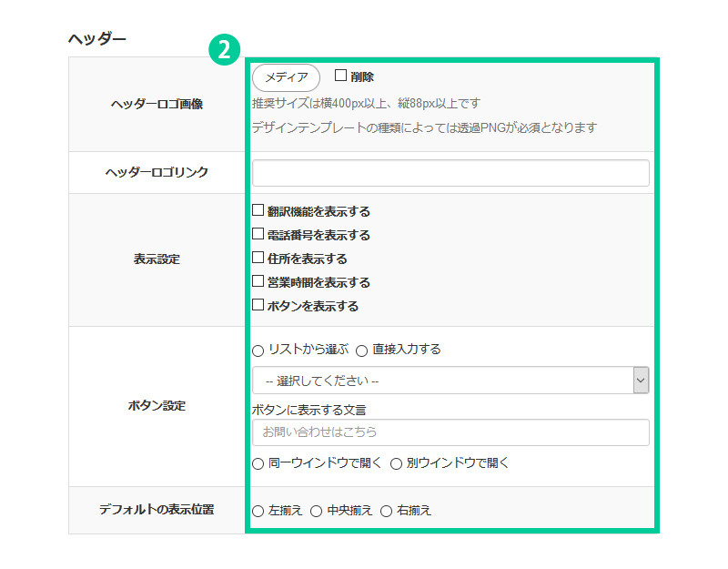Toggle 営業時間を表示する checkbox

click(258, 281)
